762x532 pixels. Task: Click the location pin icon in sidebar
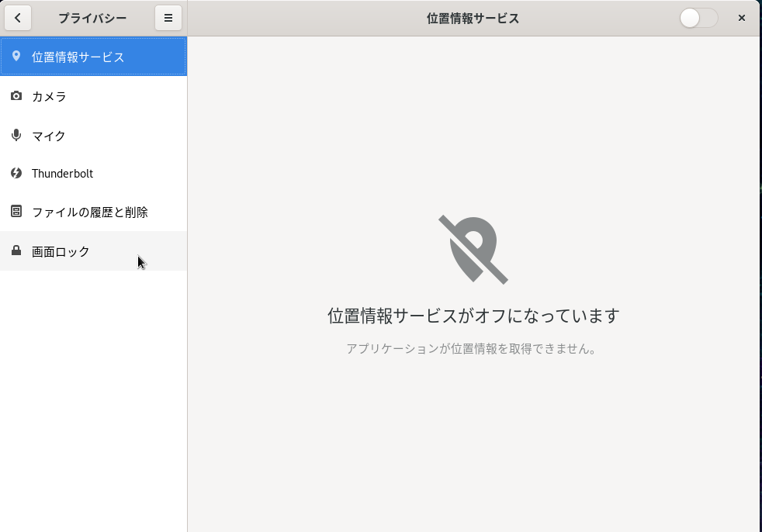[16, 57]
